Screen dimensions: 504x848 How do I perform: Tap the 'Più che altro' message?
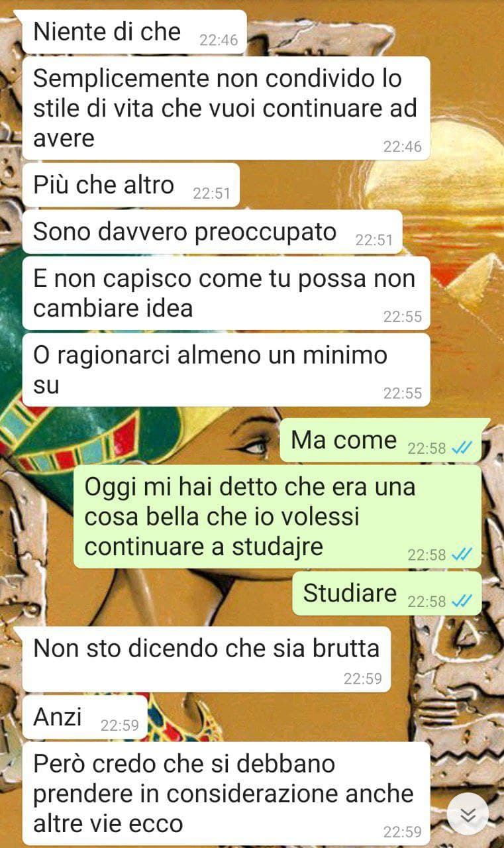pyautogui.click(x=131, y=185)
